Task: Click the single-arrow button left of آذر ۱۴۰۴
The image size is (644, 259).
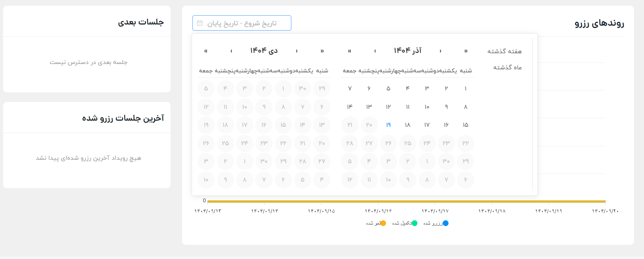Action: (x=375, y=51)
